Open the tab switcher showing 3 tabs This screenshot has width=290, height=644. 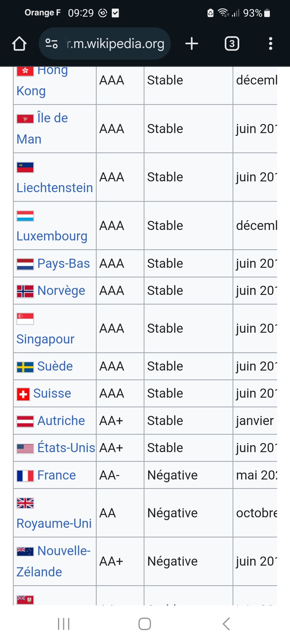232,43
